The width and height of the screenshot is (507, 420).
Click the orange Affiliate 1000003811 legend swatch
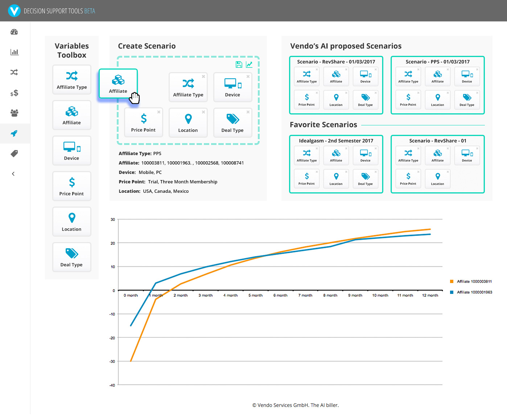[x=452, y=281]
